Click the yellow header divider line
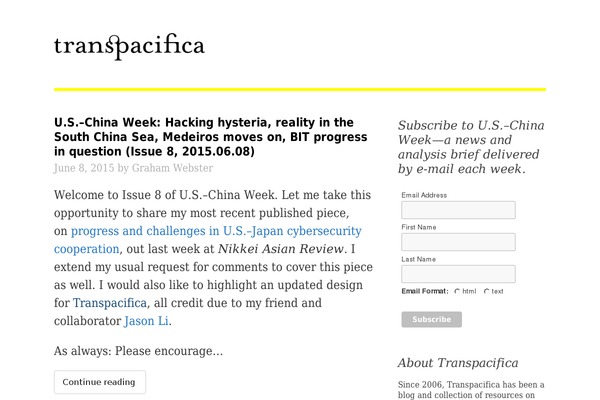Viewport: 600px width, 400px height. tap(300, 90)
